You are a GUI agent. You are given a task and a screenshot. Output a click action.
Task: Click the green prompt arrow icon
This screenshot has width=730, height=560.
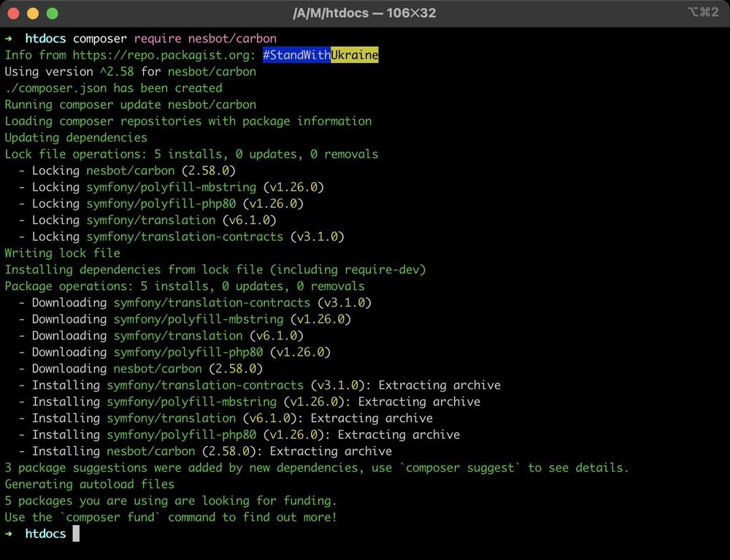click(8, 38)
